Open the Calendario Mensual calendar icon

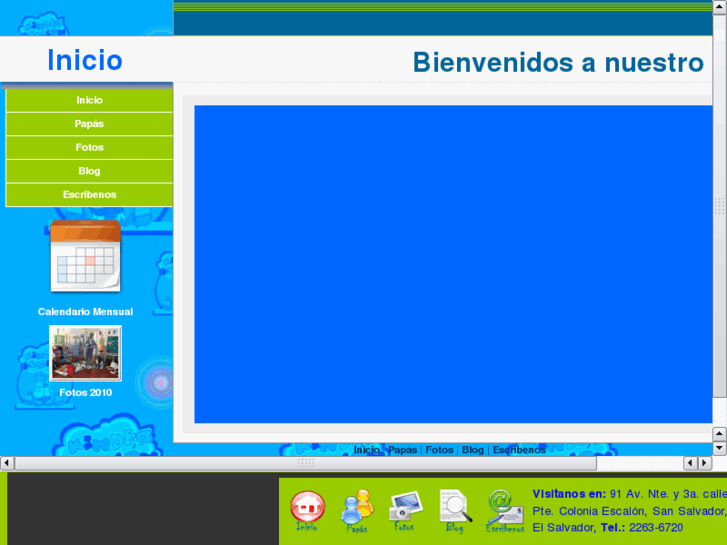(85, 256)
